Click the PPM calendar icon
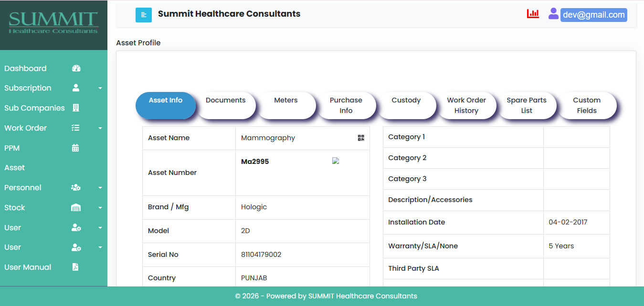Viewport: 644px width, 306px height. pos(75,148)
